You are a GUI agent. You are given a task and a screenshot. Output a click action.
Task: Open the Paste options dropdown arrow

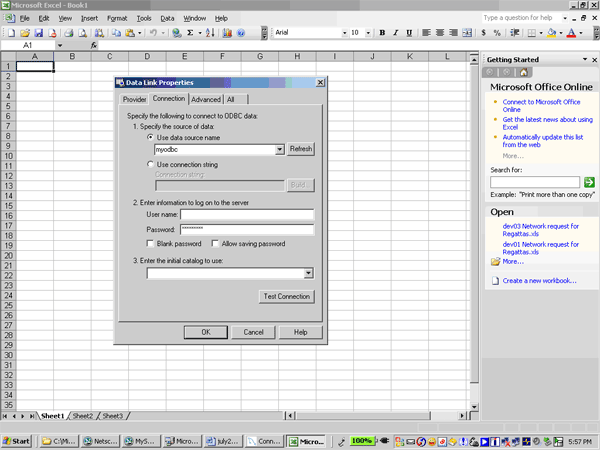[x=140, y=33]
